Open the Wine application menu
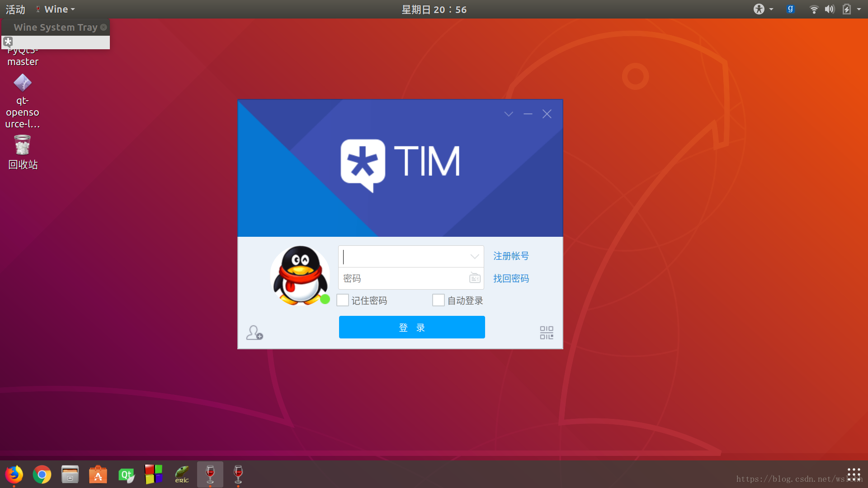The image size is (868, 488). pyautogui.click(x=56, y=9)
